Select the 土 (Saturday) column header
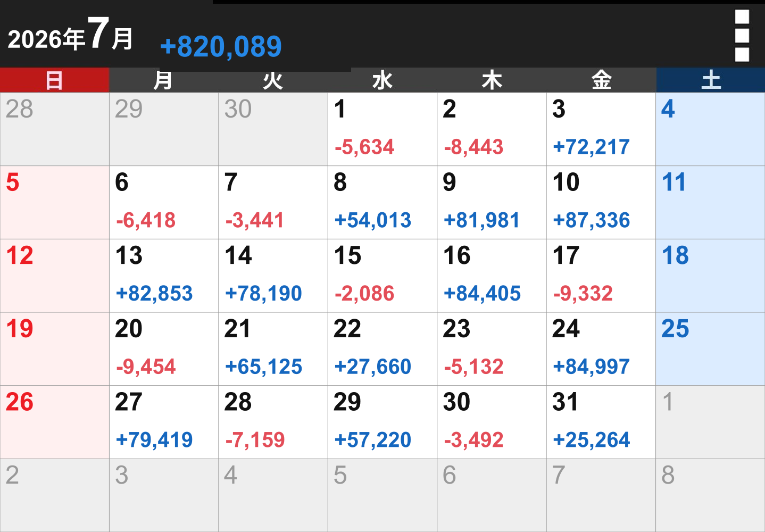Viewport: 765px width, 532px height. (x=710, y=80)
